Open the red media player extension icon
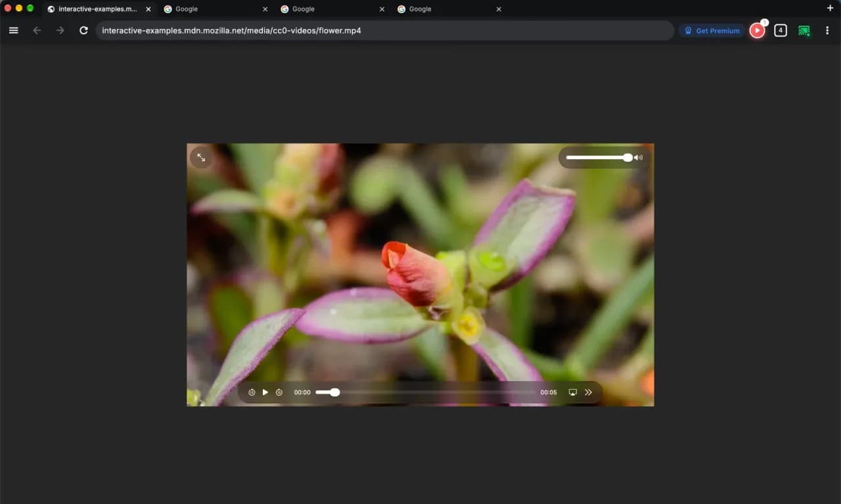The image size is (841, 504). (x=758, y=30)
